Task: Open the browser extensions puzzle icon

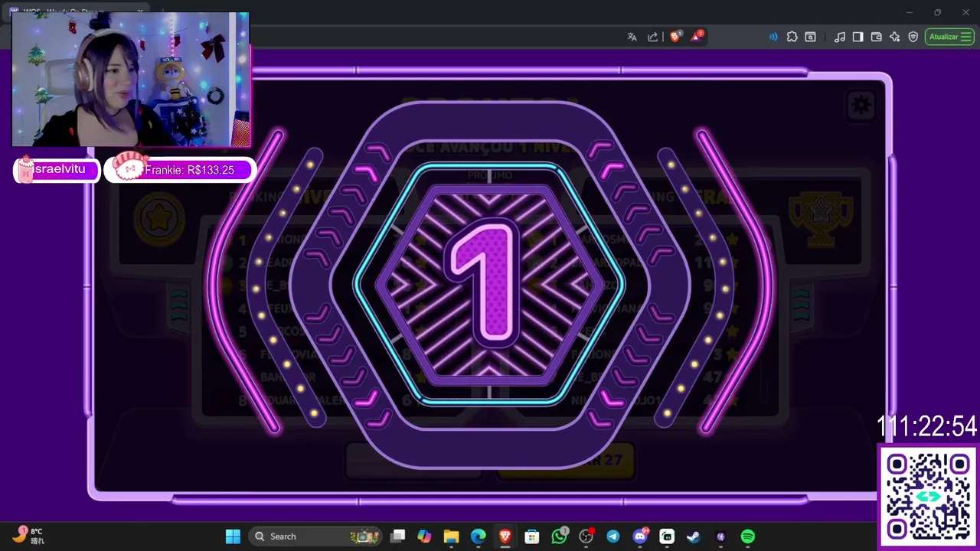Action: pos(792,37)
